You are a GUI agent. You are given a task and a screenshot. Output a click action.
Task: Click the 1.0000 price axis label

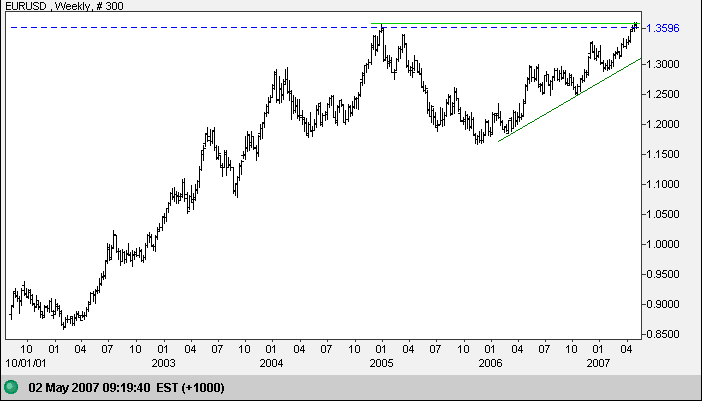663,244
